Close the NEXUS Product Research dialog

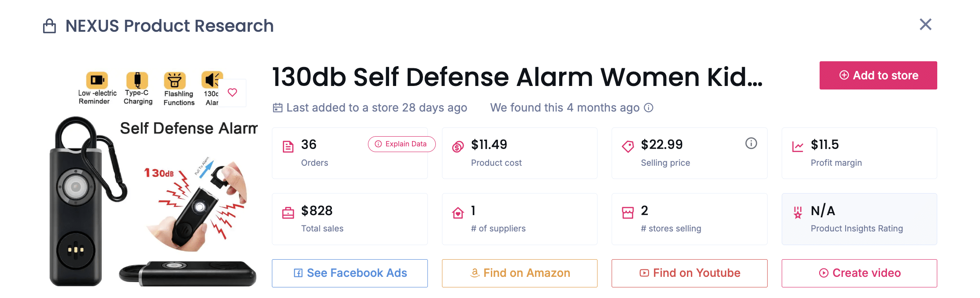click(x=925, y=24)
